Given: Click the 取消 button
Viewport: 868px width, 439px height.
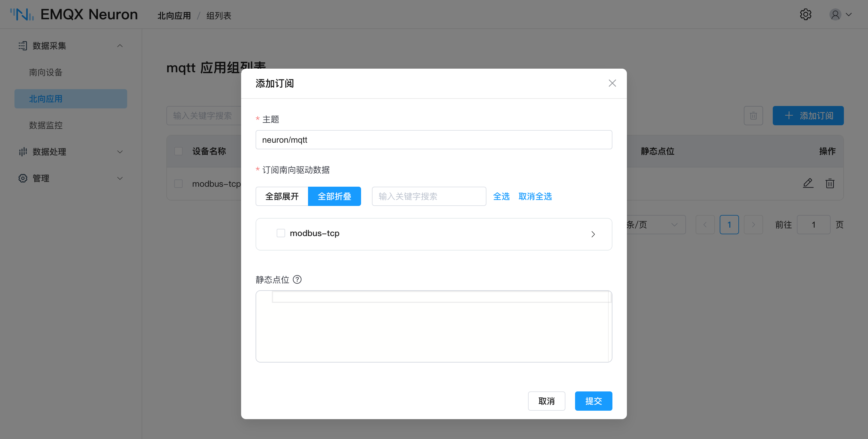Looking at the screenshot, I should click(546, 401).
